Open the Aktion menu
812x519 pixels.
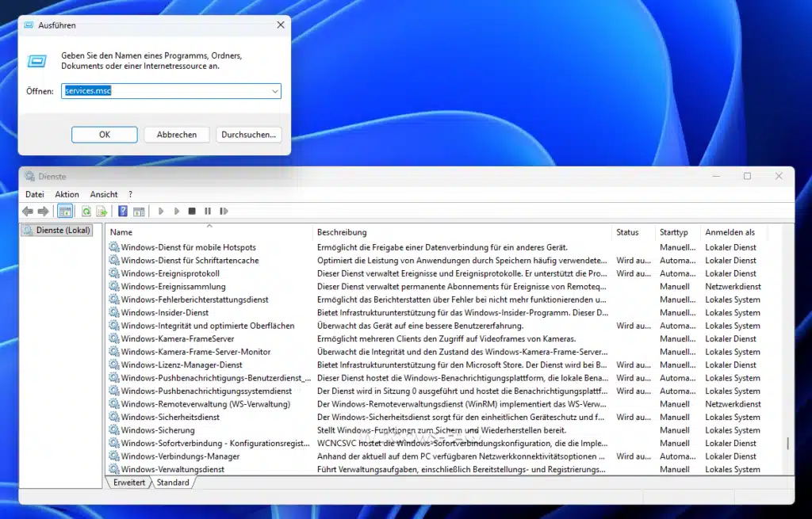point(67,194)
